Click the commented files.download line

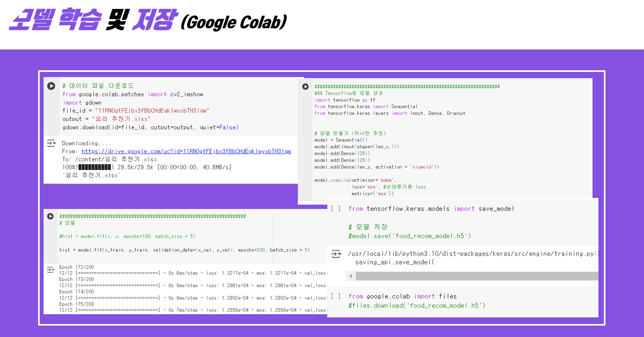click(416, 306)
